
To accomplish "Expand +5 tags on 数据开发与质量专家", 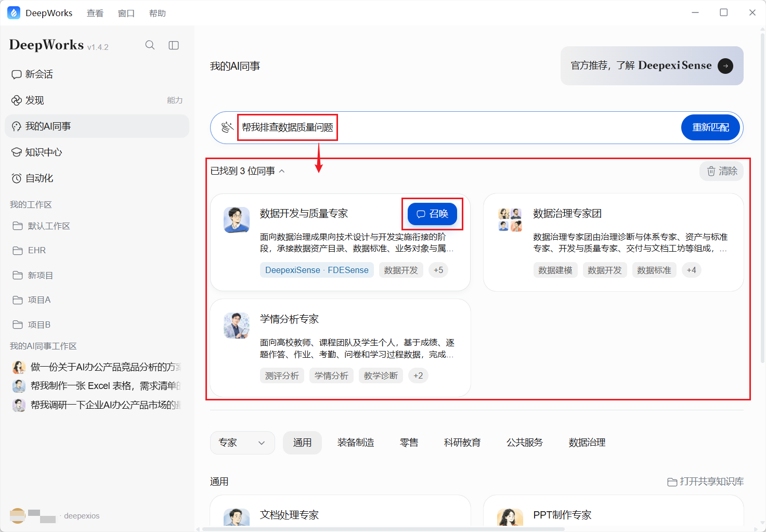I will point(438,270).
